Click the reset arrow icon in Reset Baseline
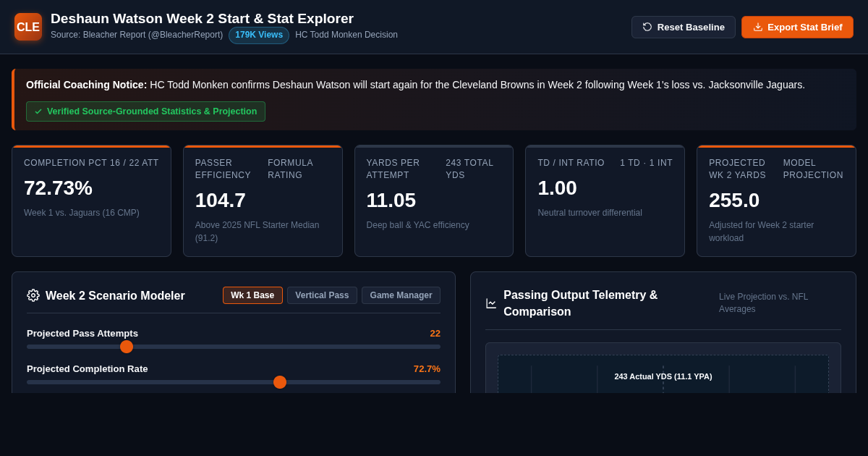 point(647,27)
